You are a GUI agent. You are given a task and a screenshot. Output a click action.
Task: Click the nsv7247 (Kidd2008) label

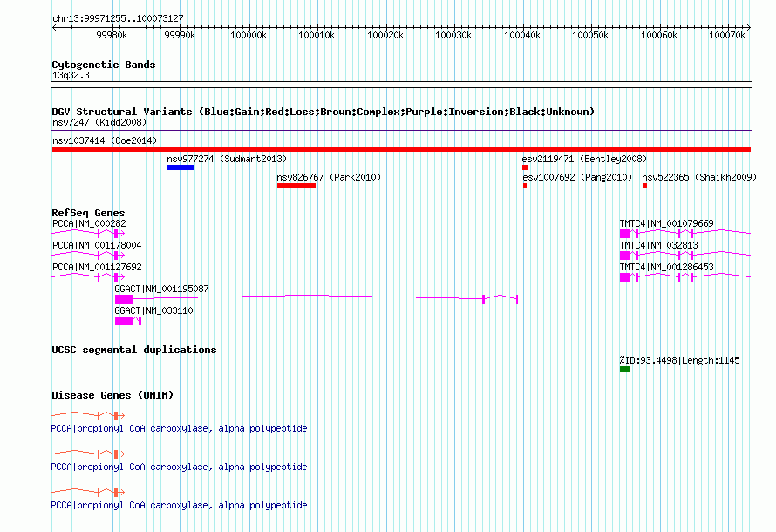point(99,122)
